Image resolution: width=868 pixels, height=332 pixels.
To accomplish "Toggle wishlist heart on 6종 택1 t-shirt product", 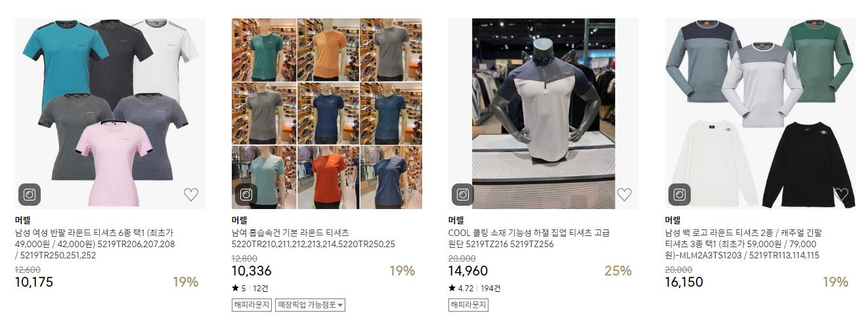I will [x=190, y=195].
